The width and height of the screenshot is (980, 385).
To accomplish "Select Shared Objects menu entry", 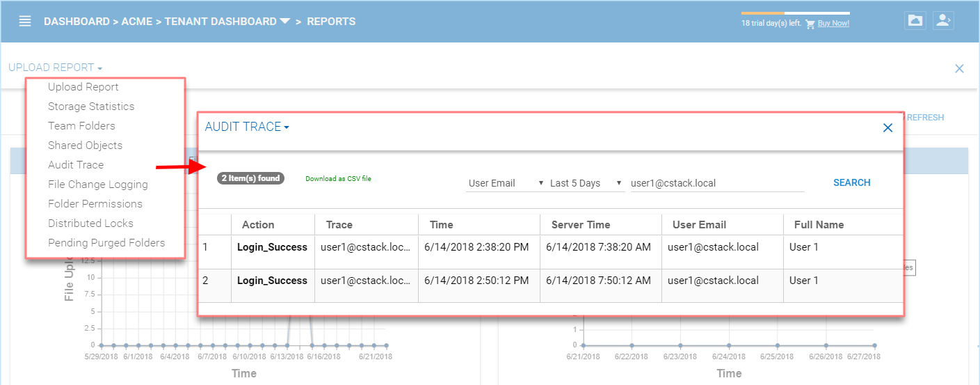I will click(x=85, y=146).
